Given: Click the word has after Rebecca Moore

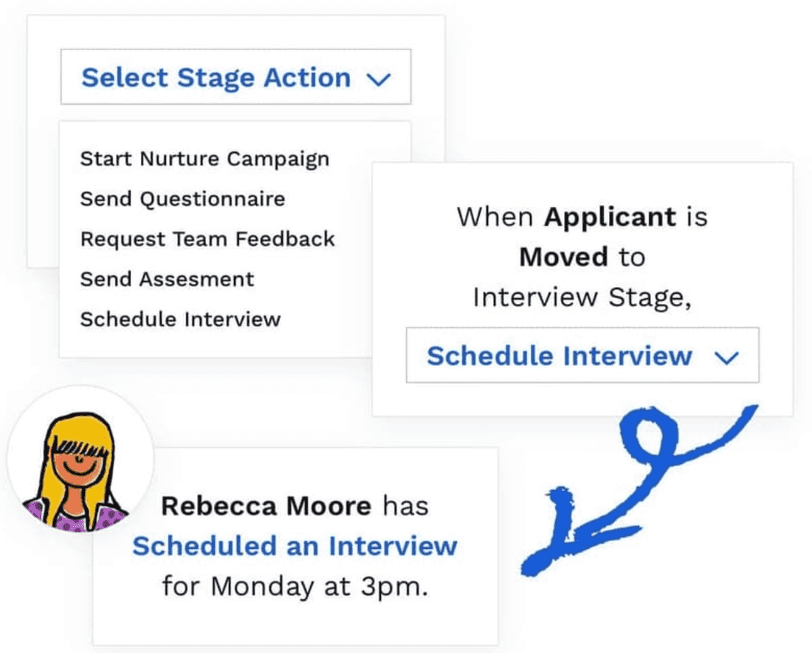Looking at the screenshot, I should tap(405, 506).
